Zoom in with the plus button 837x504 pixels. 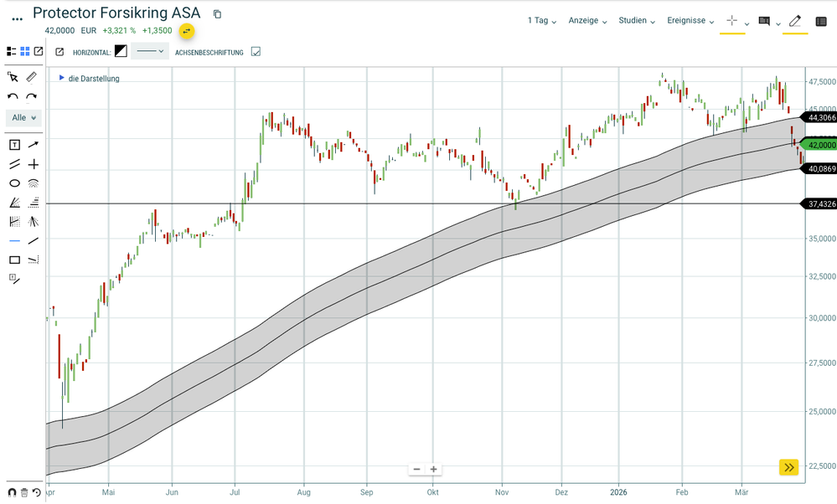tap(434, 470)
